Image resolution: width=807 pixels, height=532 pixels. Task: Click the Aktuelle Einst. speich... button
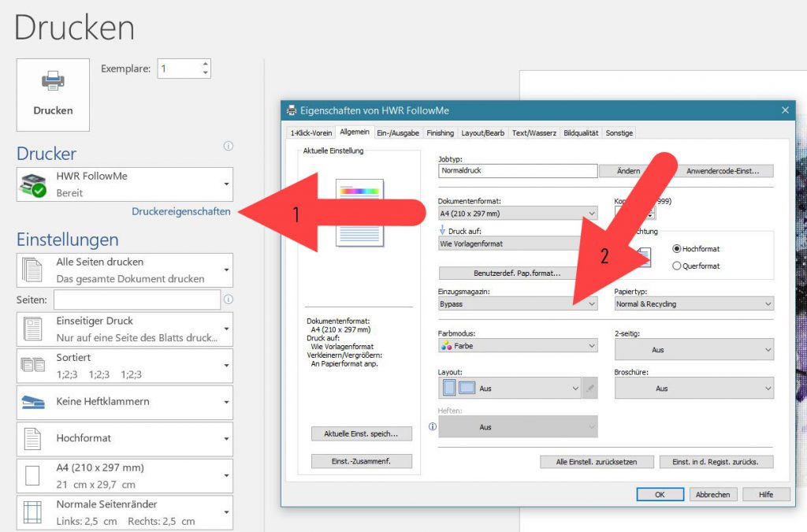[361, 433]
